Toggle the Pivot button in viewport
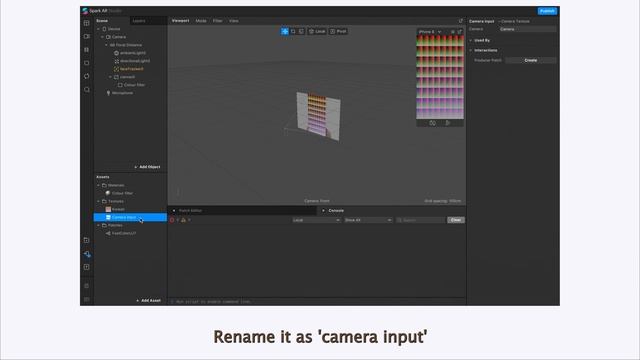Image resolution: width=640 pixels, height=360 pixels. 338,31
